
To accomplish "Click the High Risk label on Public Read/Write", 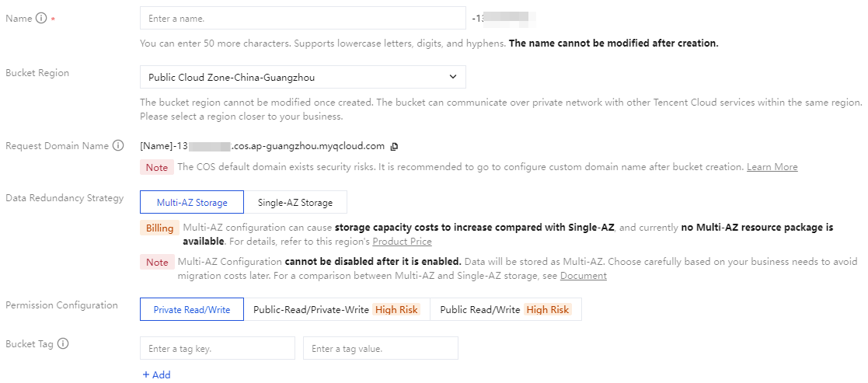I will point(548,310).
